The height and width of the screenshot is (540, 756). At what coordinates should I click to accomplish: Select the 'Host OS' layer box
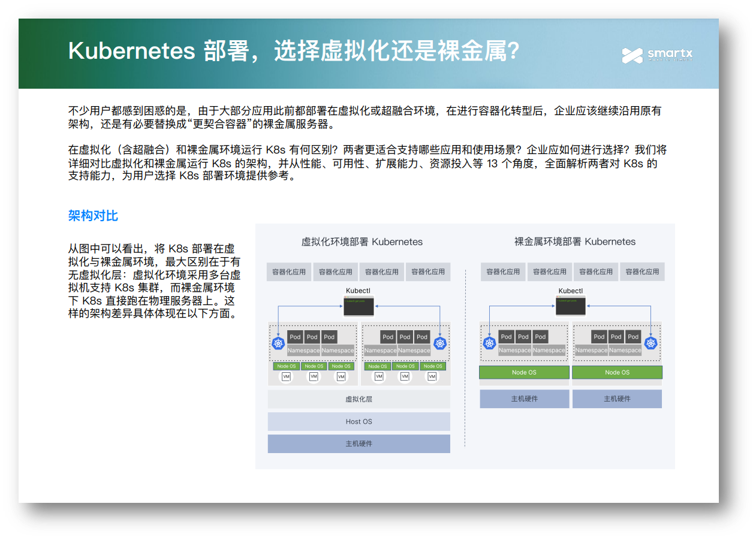click(359, 421)
